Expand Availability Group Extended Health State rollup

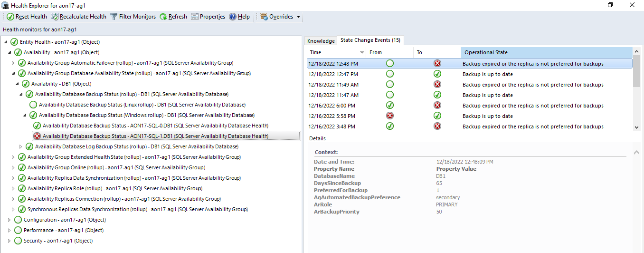click(13, 157)
